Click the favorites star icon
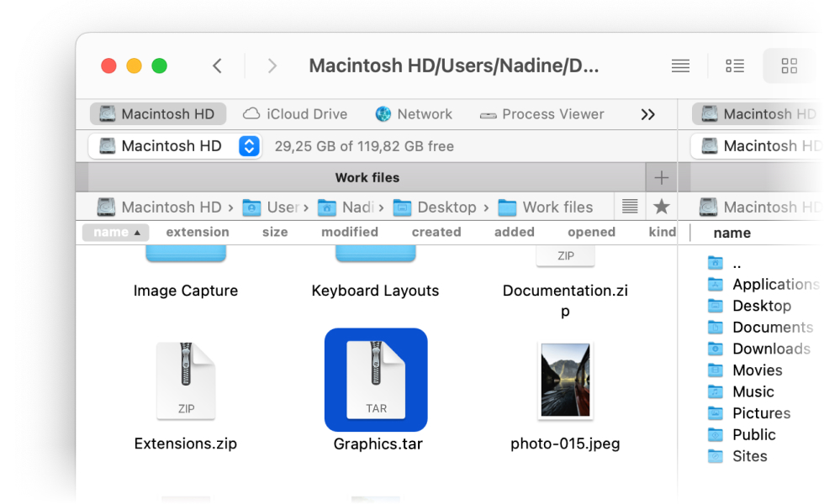 coord(662,207)
